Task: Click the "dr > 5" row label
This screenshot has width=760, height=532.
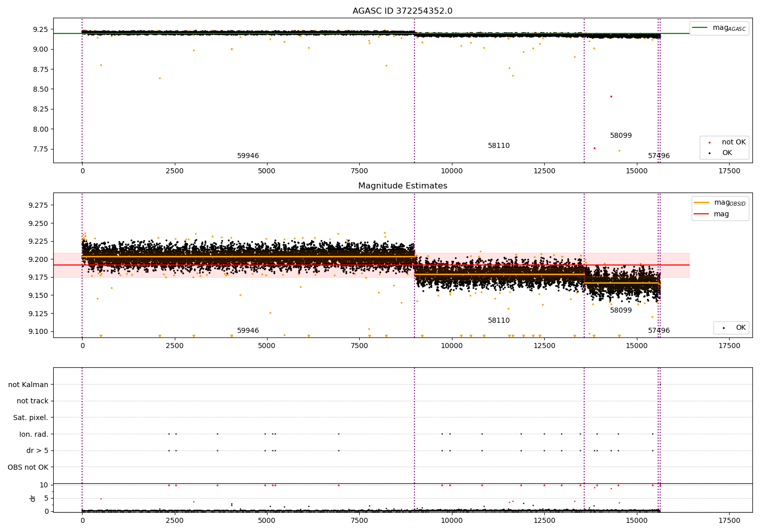Action: pos(37,451)
